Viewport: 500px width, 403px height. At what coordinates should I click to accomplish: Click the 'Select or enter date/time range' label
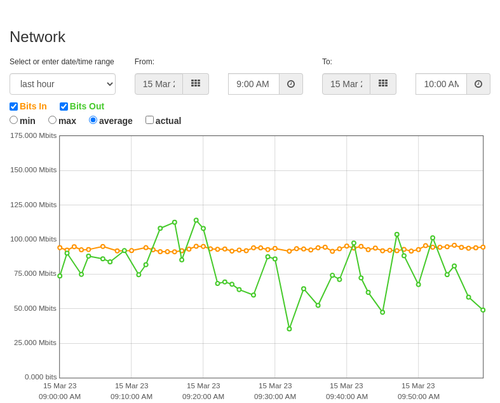pos(62,62)
